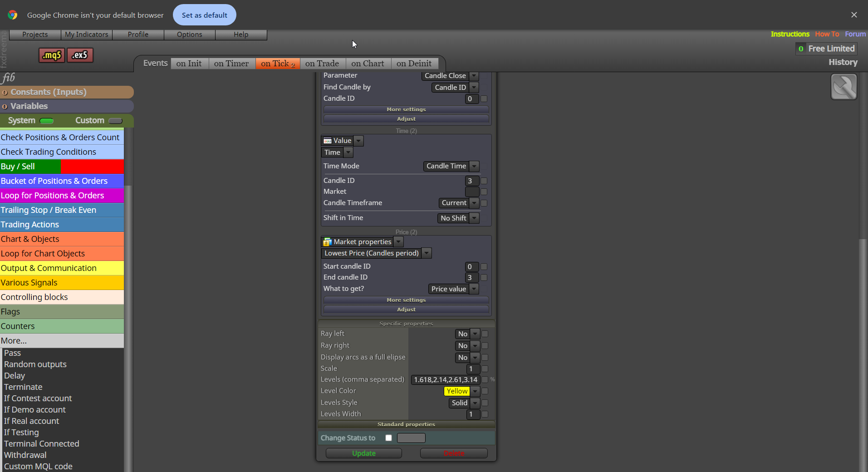Export project as .mq5 file
This screenshot has height=472, width=868.
pos(52,55)
